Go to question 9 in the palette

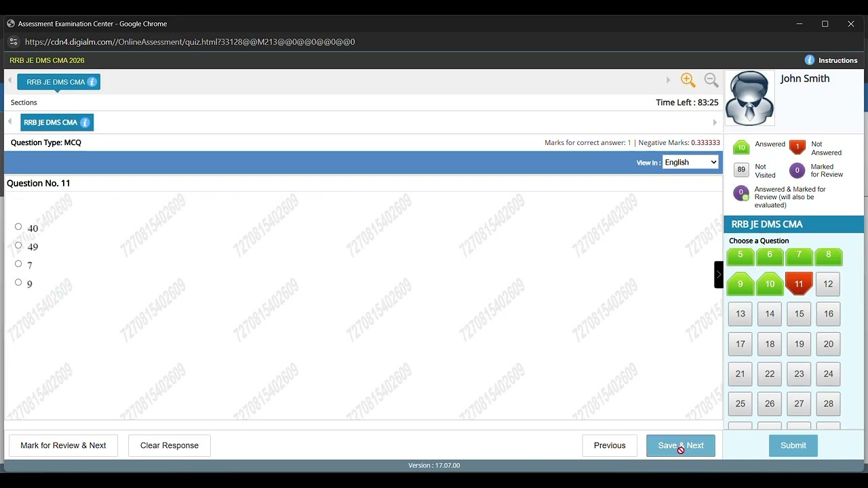click(741, 284)
